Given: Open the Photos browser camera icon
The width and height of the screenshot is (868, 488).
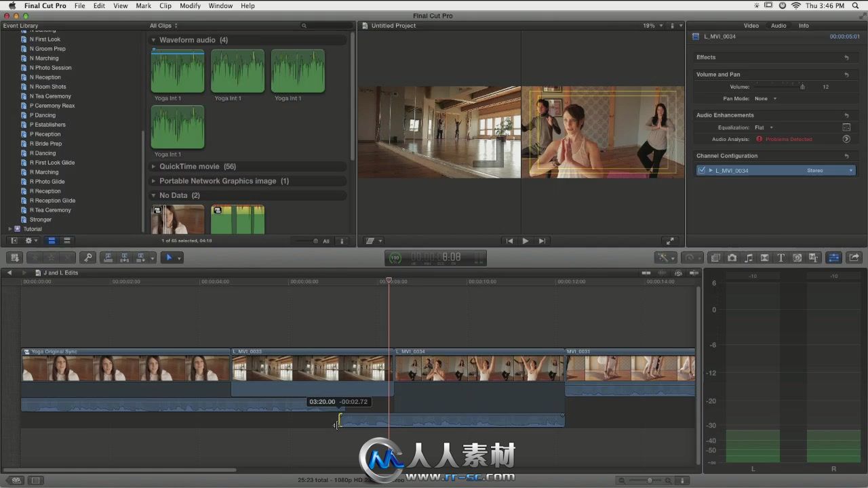Looking at the screenshot, I should tap(732, 258).
